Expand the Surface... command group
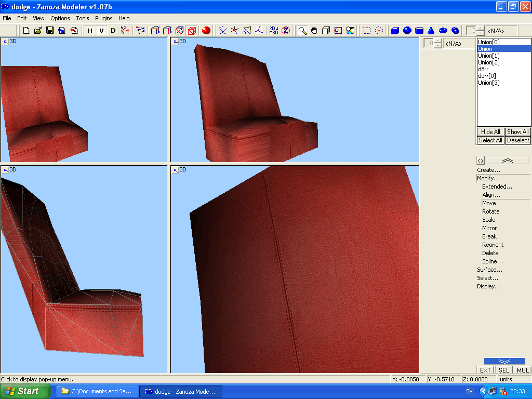The width and height of the screenshot is (532, 399). 489,270
